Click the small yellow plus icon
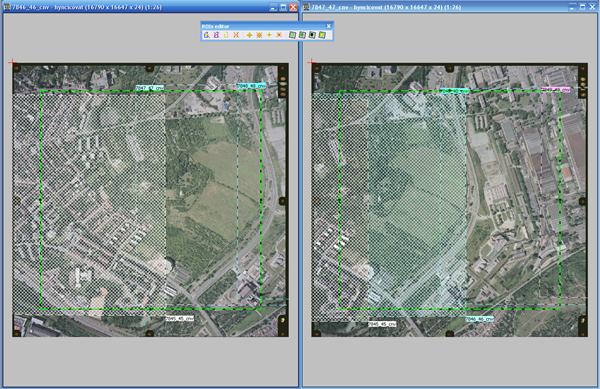 coord(269,35)
